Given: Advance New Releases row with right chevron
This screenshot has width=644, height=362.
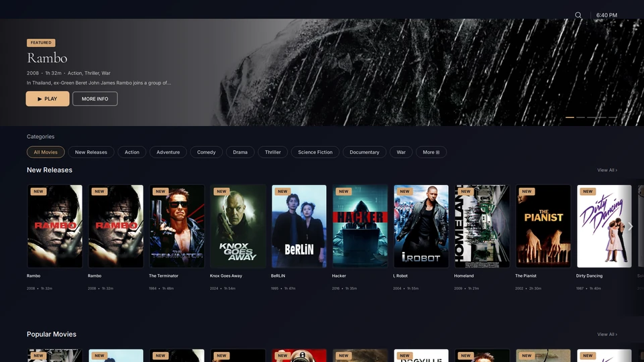Looking at the screenshot, I should 630,226.
